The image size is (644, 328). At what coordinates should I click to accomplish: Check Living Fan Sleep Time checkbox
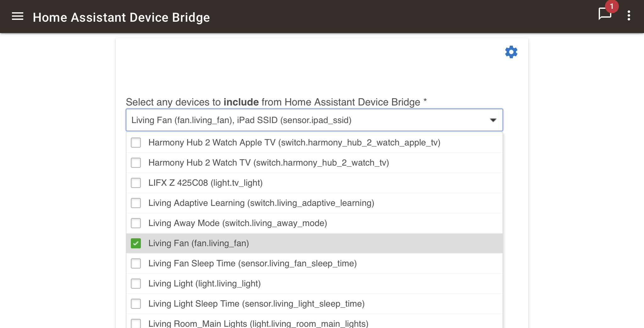pos(136,263)
